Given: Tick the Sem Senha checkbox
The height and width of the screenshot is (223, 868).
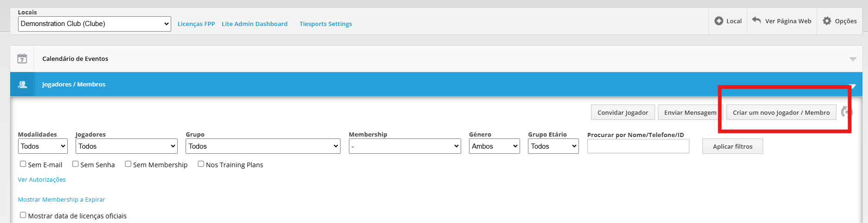Looking at the screenshot, I should [75, 164].
